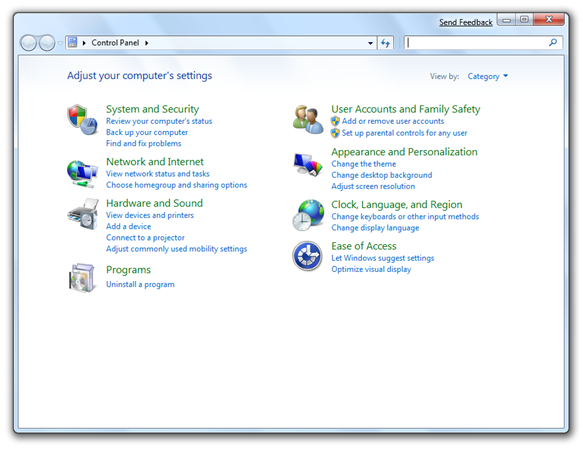
Task: Click Add or remove user accounts
Action: pyautogui.click(x=393, y=121)
